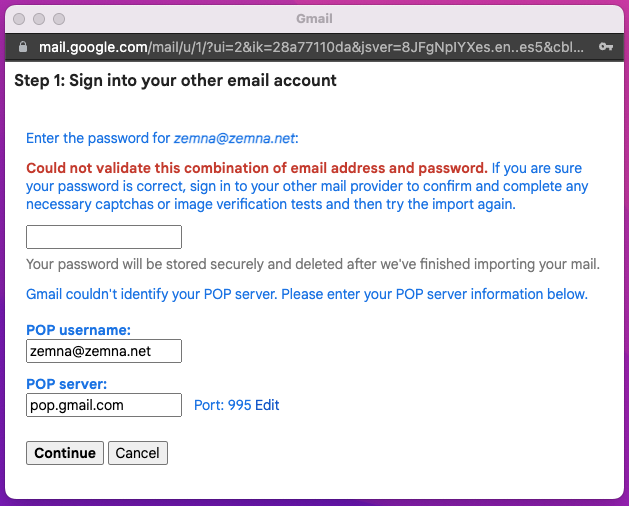Cancel the mail import dialog

coord(138,453)
